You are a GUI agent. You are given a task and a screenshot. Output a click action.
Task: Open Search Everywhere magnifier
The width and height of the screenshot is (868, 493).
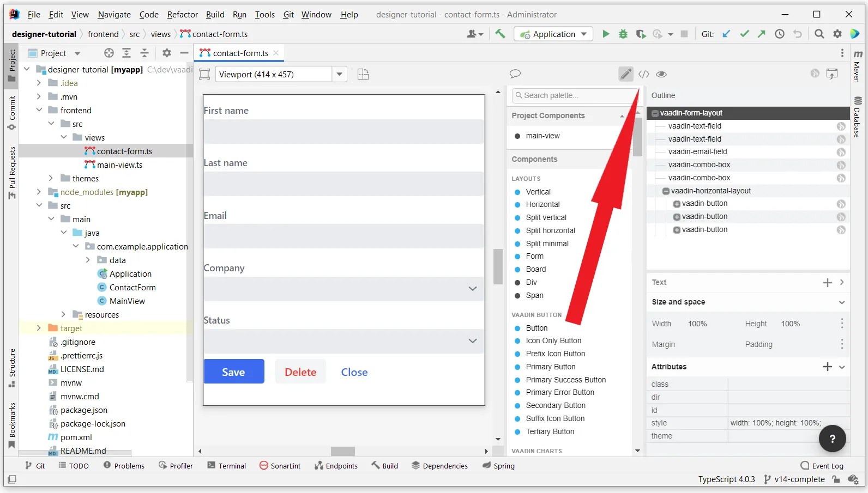click(x=819, y=34)
